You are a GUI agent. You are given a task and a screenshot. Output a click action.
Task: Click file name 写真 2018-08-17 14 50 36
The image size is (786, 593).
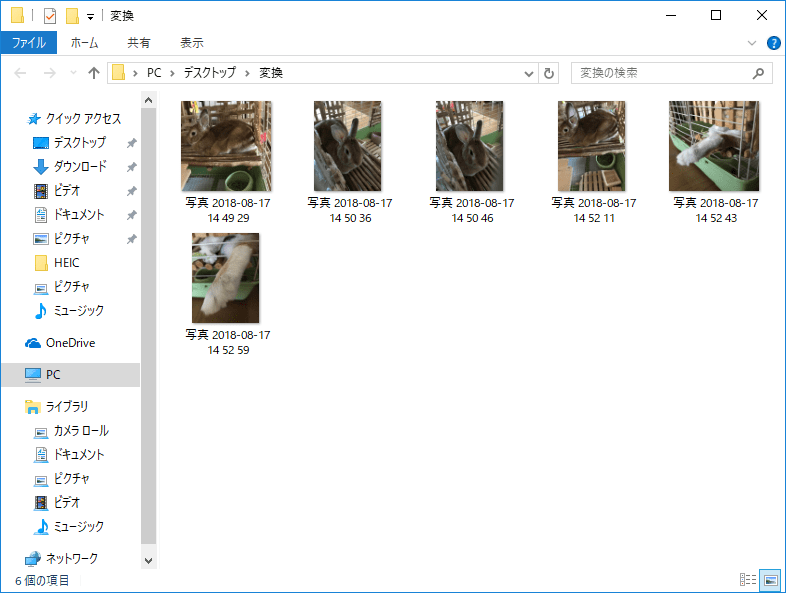[350, 211]
